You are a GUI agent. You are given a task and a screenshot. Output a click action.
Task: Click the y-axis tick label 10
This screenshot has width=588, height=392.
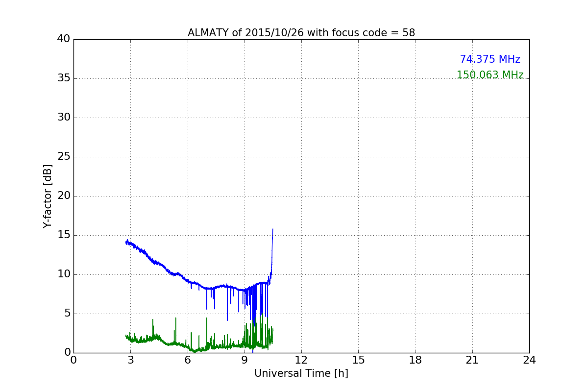(x=64, y=274)
